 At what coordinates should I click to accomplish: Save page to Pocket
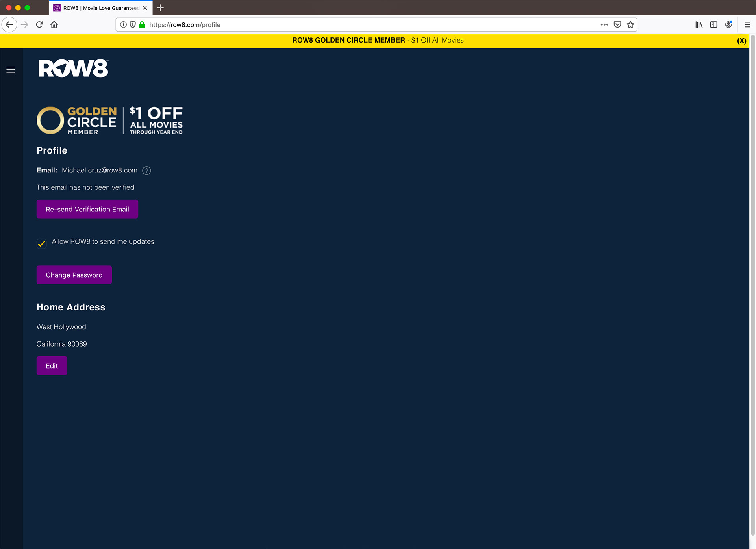click(617, 24)
